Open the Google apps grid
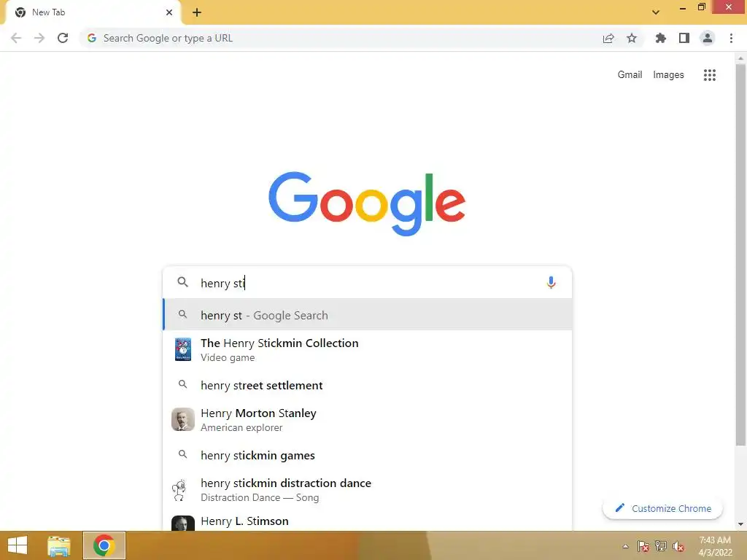This screenshot has width=747, height=560. pyautogui.click(x=710, y=75)
